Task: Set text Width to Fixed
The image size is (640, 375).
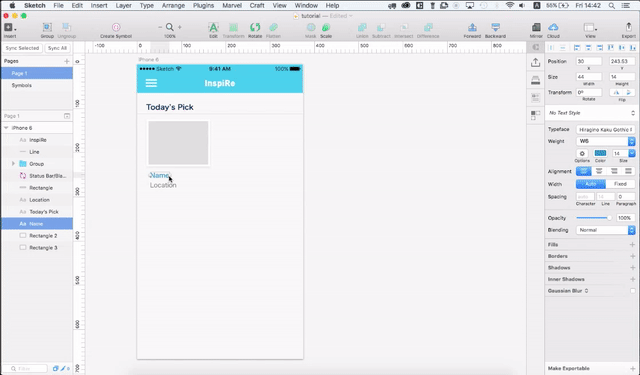Action: tap(620, 184)
